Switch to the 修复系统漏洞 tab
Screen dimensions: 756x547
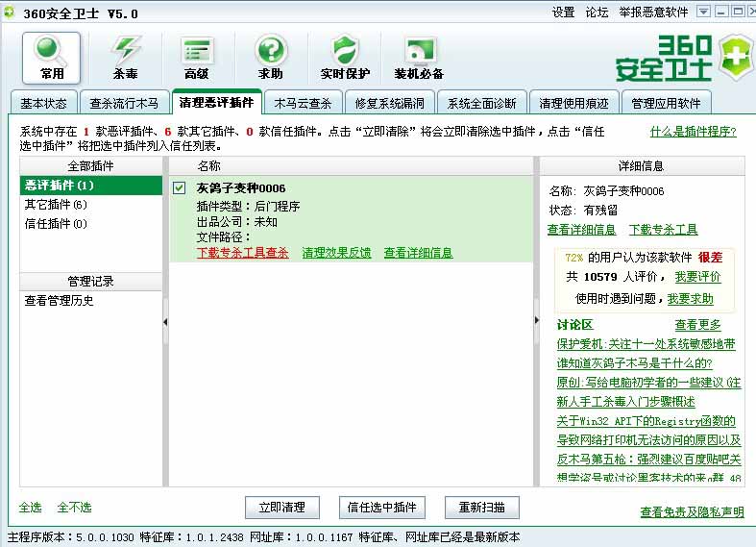tap(390, 103)
